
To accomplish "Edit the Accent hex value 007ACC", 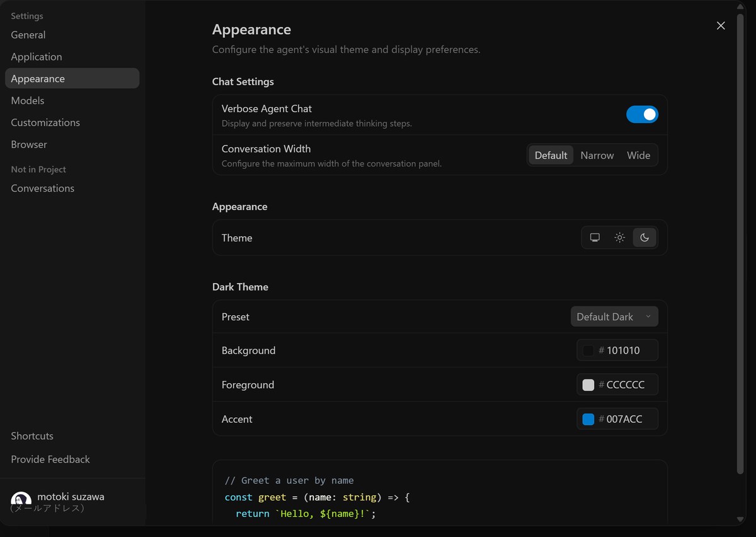I will [x=624, y=419].
